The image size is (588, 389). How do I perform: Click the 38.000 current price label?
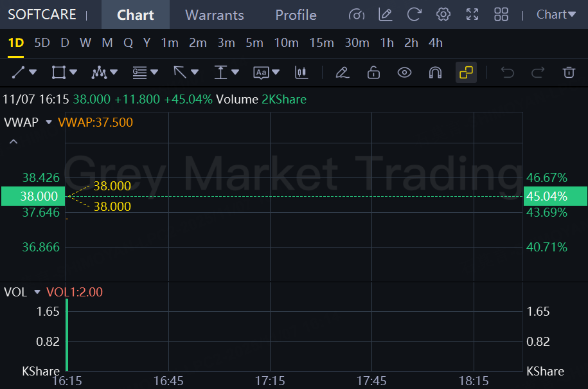(x=32, y=196)
